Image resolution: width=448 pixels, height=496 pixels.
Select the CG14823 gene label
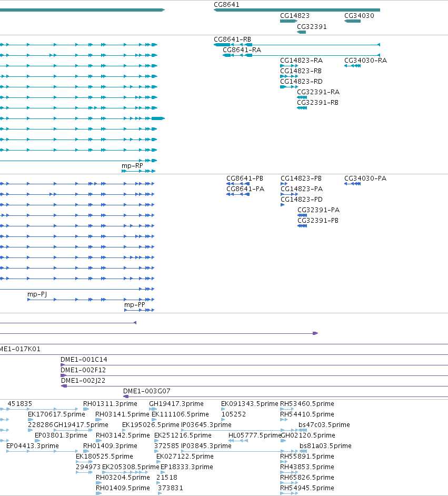(x=295, y=16)
